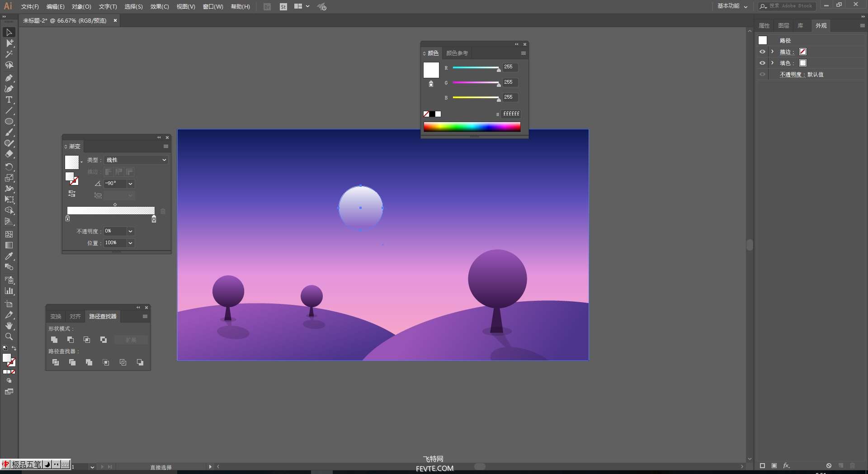Select the Line Segment tool
868x474 pixels.
point(9,111)
